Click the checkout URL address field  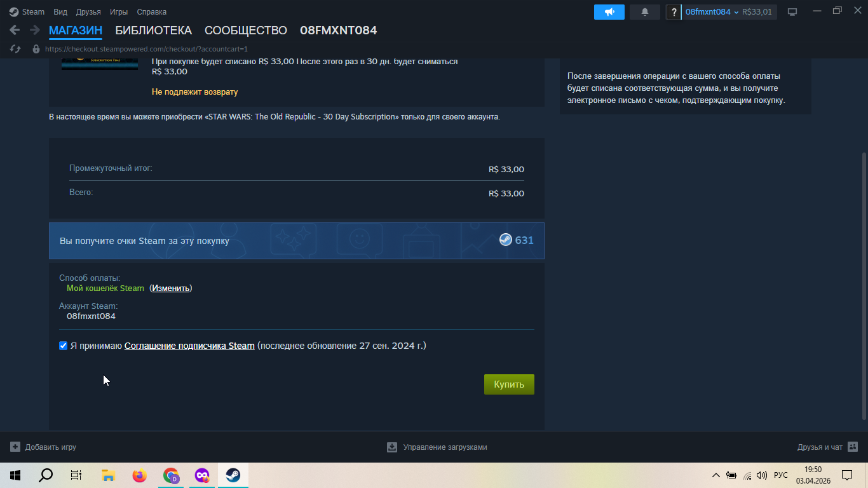click(x=146, y=49)
